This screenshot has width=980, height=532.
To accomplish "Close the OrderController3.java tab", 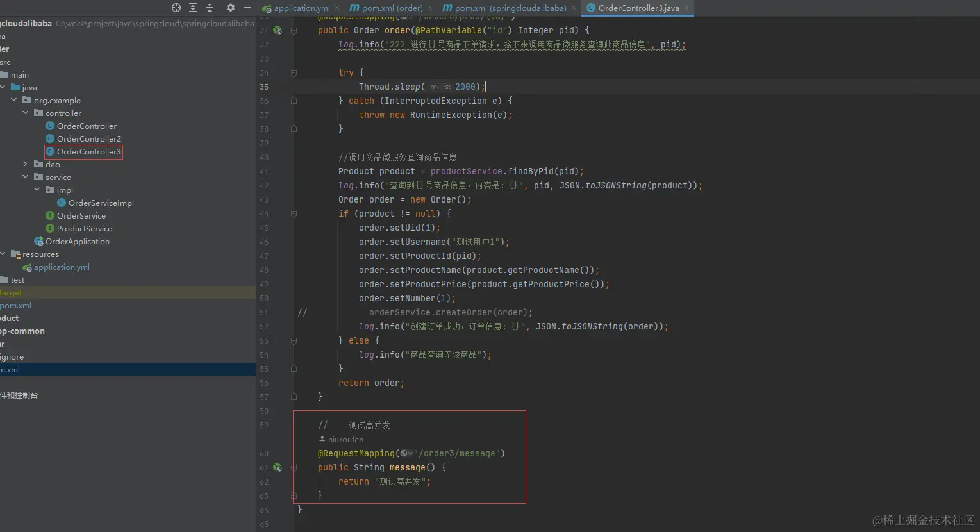I will [x=687, y=8].
